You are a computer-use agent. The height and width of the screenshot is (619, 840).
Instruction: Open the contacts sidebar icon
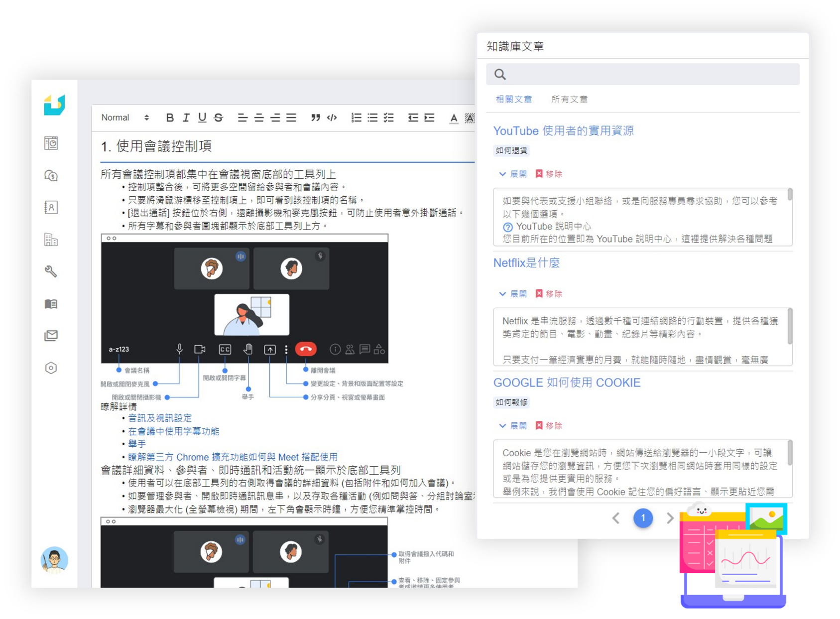(x=51, y=207)
